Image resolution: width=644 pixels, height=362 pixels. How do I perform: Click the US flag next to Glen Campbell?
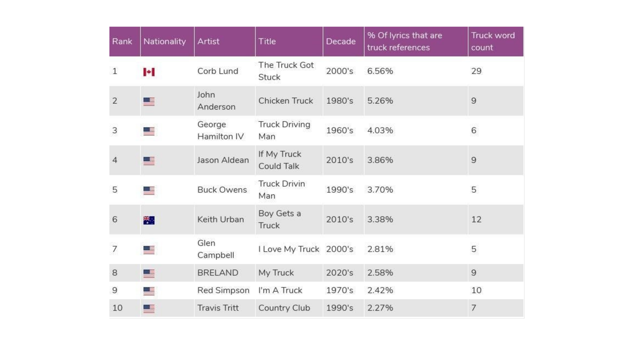149,250
